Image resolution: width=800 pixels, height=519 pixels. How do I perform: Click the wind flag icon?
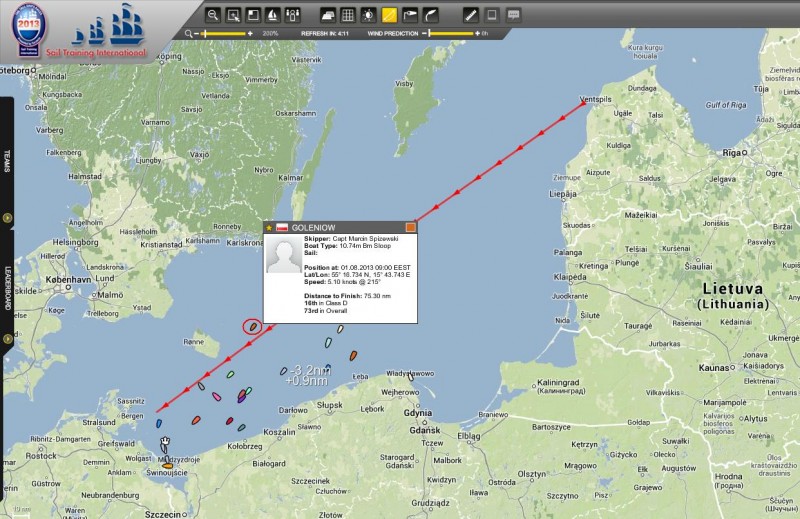click(410, 15)
